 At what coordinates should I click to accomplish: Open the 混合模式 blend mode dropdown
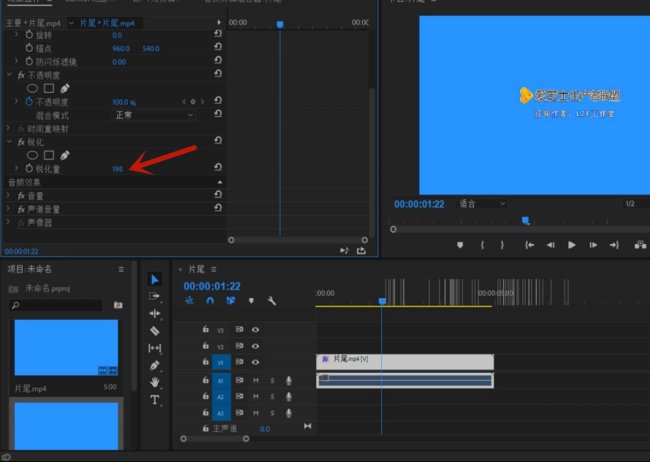tap(153, 115)
